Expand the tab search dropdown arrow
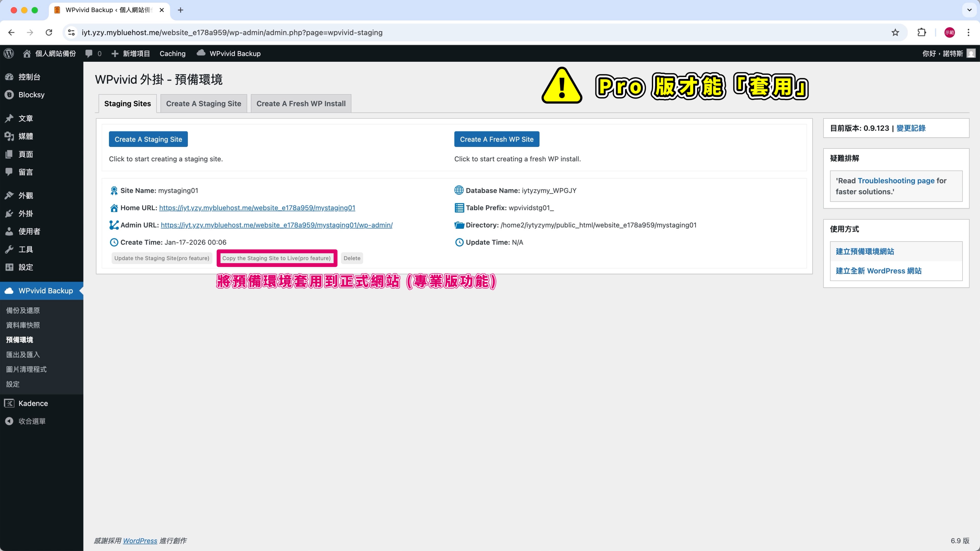This screenshot has width=980, height=551. [x=969, y=10]
